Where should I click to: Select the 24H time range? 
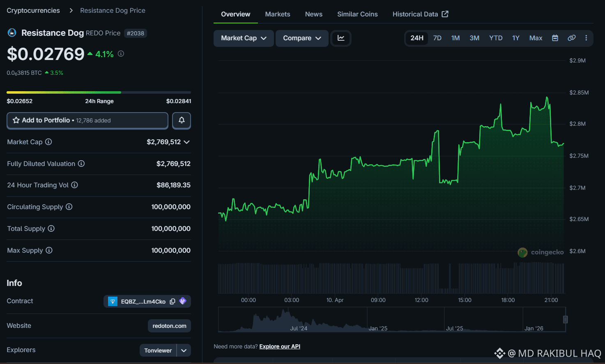click(417, 38)
